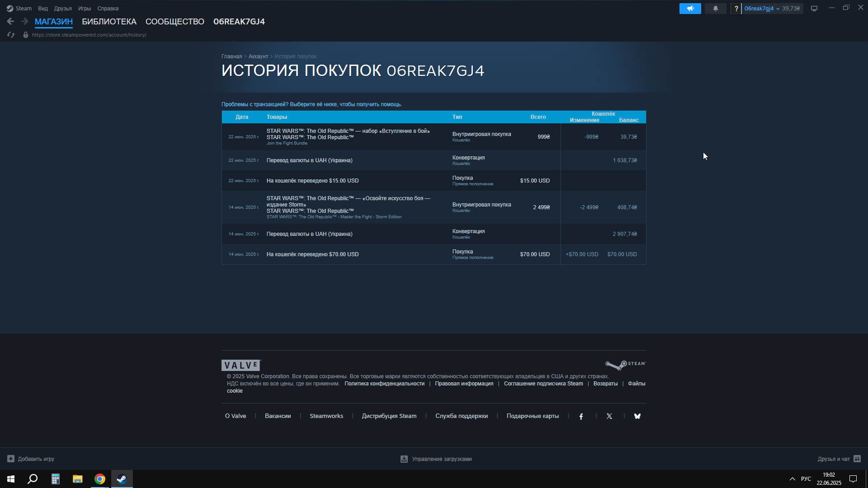Click the question mark help icon
This screenshot has width=868, height=488.
tap(736, 9)
